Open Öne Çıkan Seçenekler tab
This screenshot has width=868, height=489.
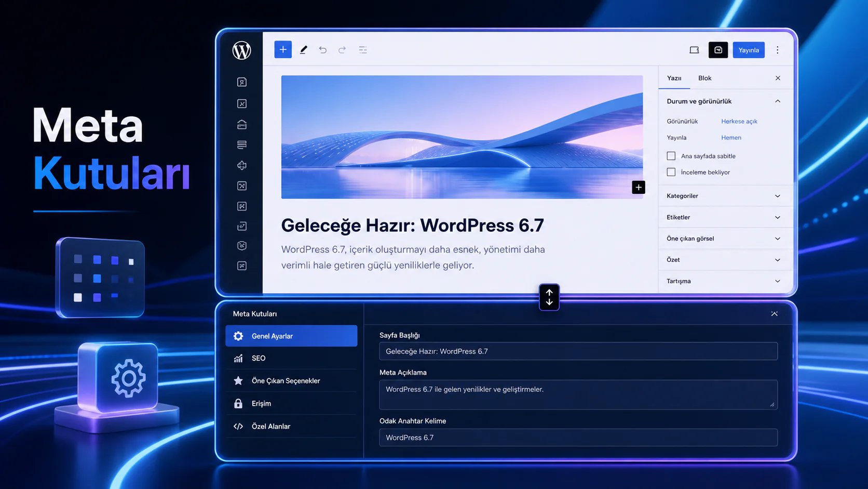pyautogui.click(x=291, y=381)
